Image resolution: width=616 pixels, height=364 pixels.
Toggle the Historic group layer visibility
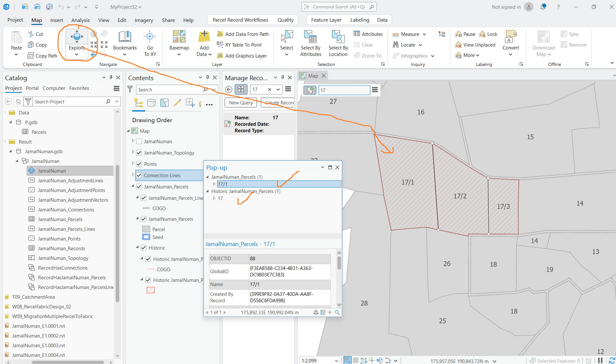tap(144, 248)
